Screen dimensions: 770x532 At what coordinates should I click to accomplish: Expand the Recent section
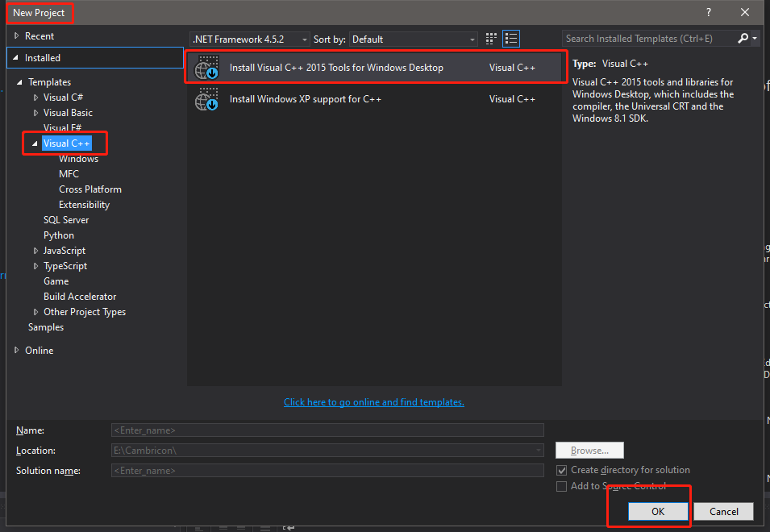[x=17, y=35]
